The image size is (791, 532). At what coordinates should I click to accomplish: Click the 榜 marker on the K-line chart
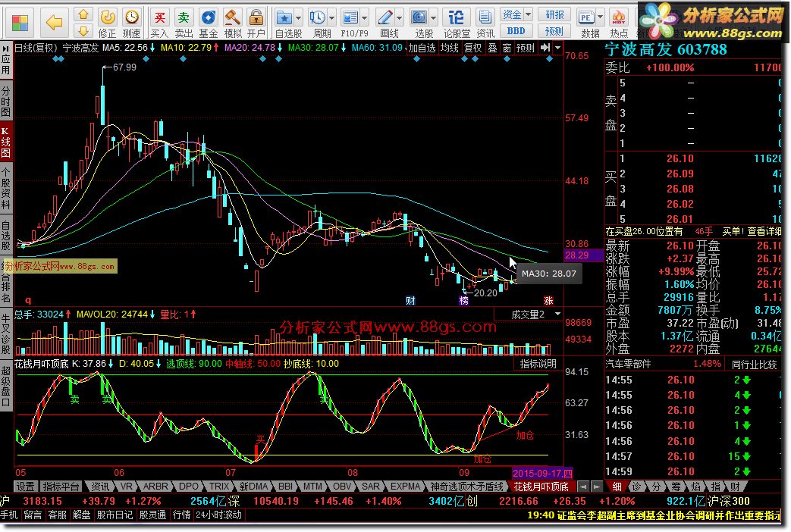point(463,301)
